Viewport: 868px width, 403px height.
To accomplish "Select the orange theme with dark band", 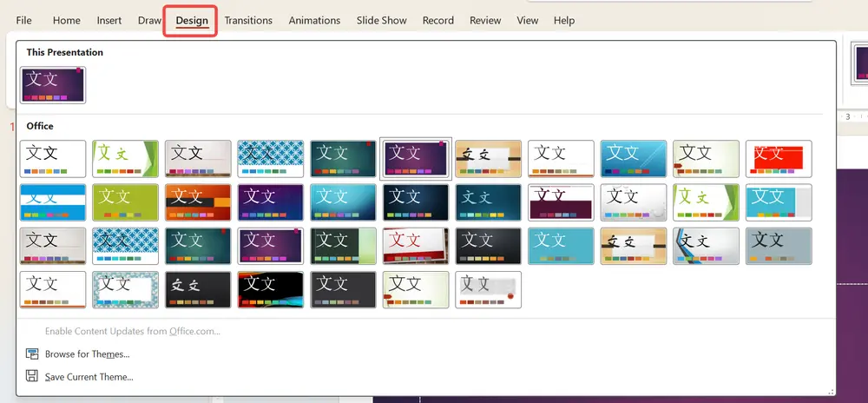I will tap(198, 202).
